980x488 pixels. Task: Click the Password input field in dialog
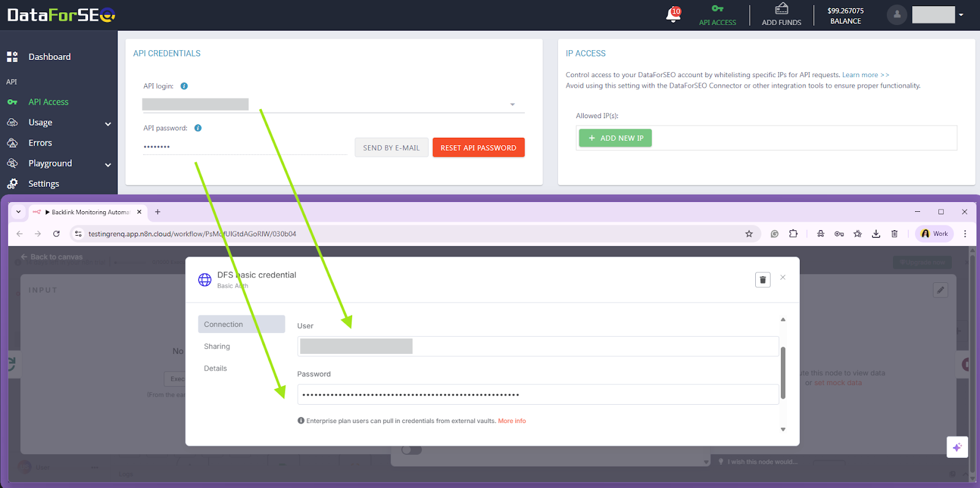tap(538, 394)
